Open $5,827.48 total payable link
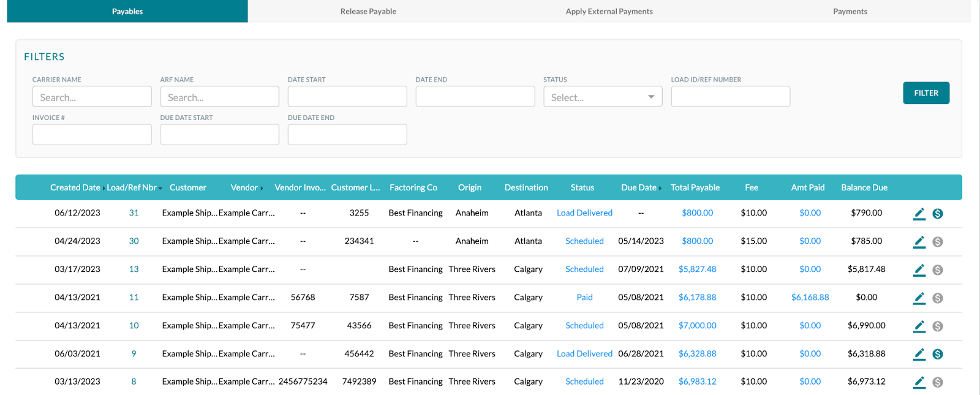The width and height of the screenshot is (980, 395). 697,269
